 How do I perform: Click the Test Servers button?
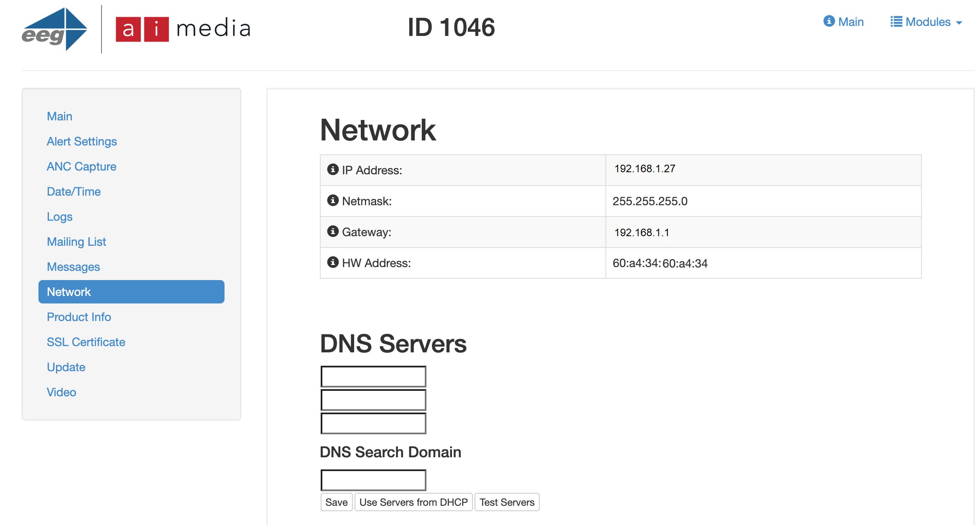point(507,502)
